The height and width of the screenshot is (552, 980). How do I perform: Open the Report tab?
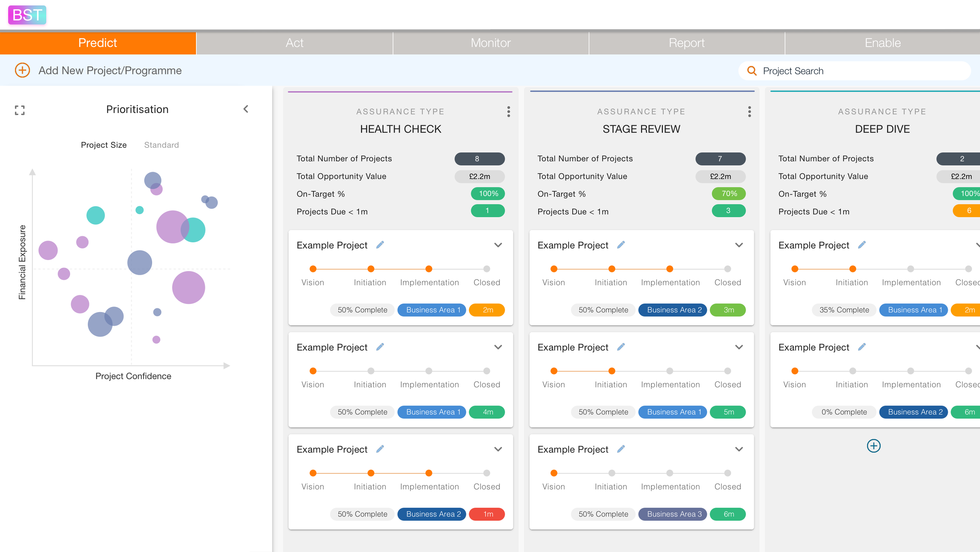click(x=686, y=43)
